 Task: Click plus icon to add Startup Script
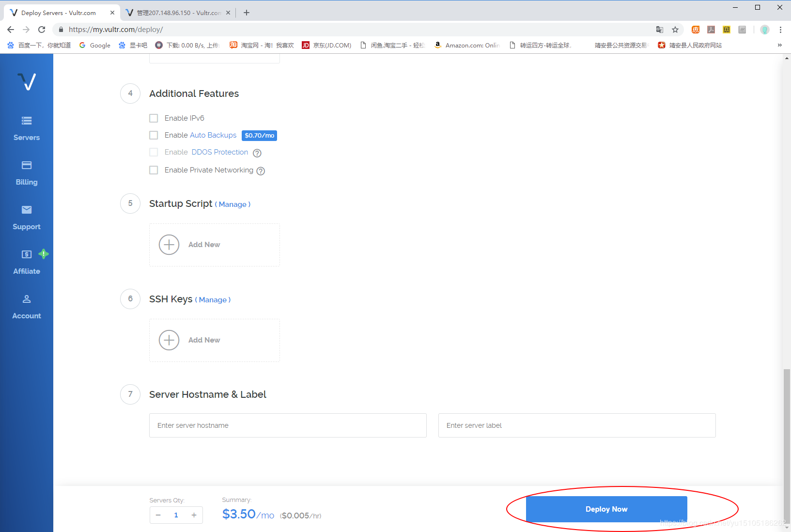point(169,245)
